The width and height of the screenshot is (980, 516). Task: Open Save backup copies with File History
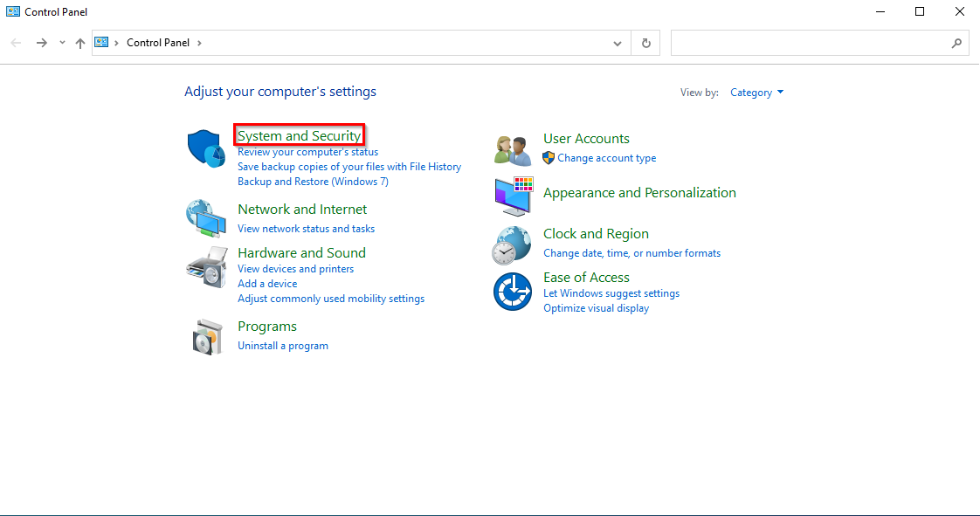(349, 167)
